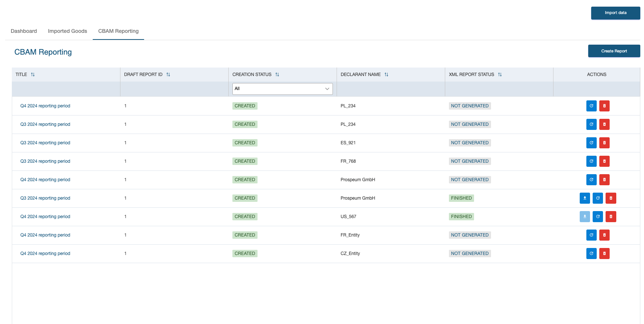Open Q3 2024 report for FR_768
This screenshot has height=324, width=644.
pyautogui.click(x=45, y=161)
